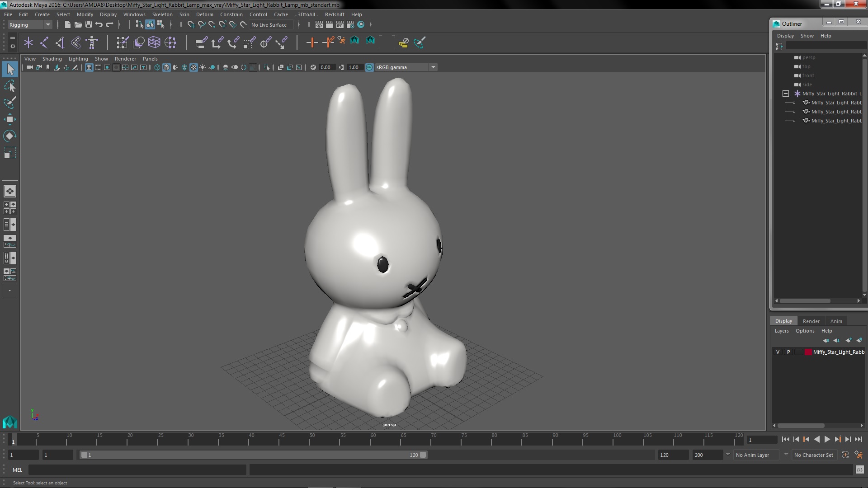868x488 pixels.
Task: Click the range slider bar handle at 120
Action: click(423, 455)
